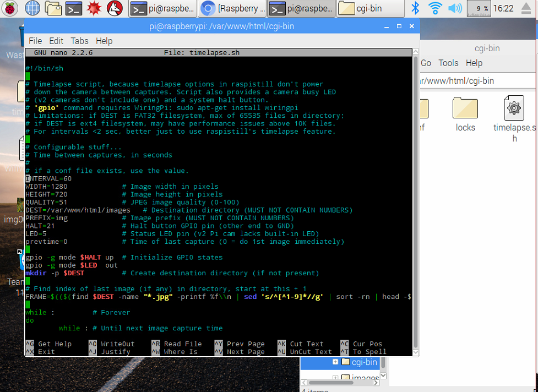This screenshot has height=392, width=538.
Task: Click the nano ^G Get Help shortcut
Action: [x=48, y=344]
